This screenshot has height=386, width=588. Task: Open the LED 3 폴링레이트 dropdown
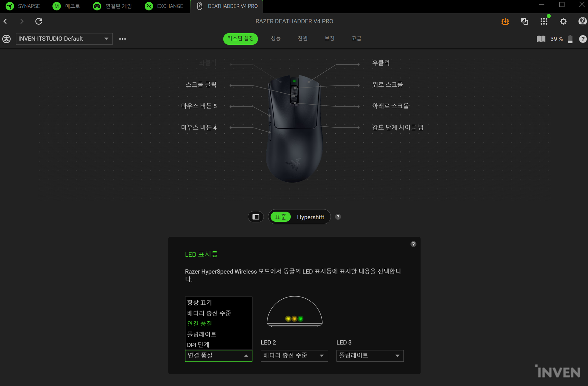tap(370, 356)
